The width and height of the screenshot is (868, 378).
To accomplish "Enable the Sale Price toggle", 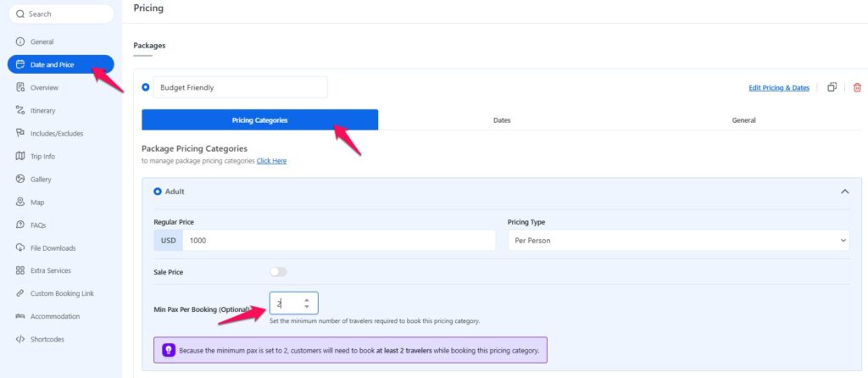I will [278, 272].
